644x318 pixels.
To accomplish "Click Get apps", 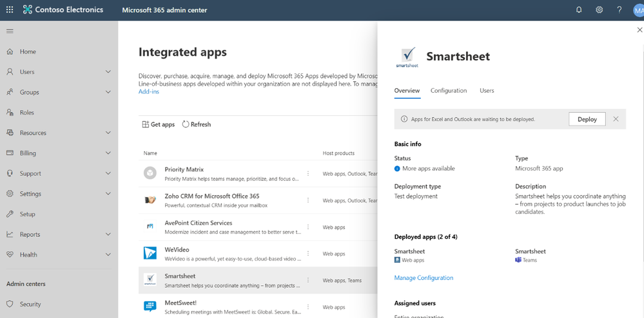I will tap(159, 124).
